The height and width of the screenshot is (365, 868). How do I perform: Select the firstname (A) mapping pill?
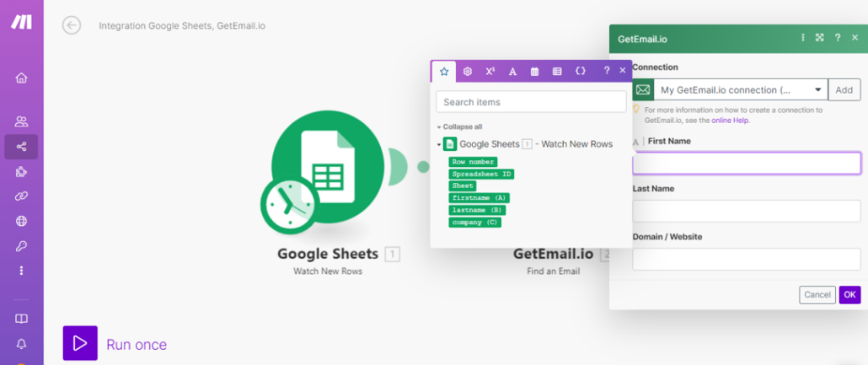(479, 198)
